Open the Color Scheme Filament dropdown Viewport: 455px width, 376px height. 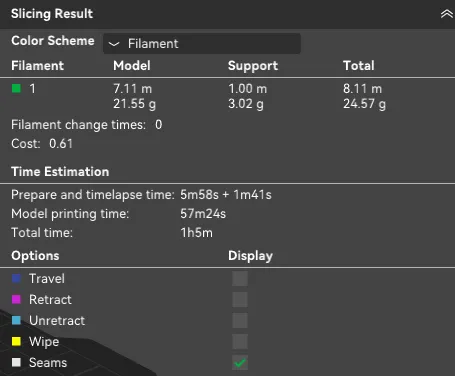pyautogui.click(x=202, y=43)
